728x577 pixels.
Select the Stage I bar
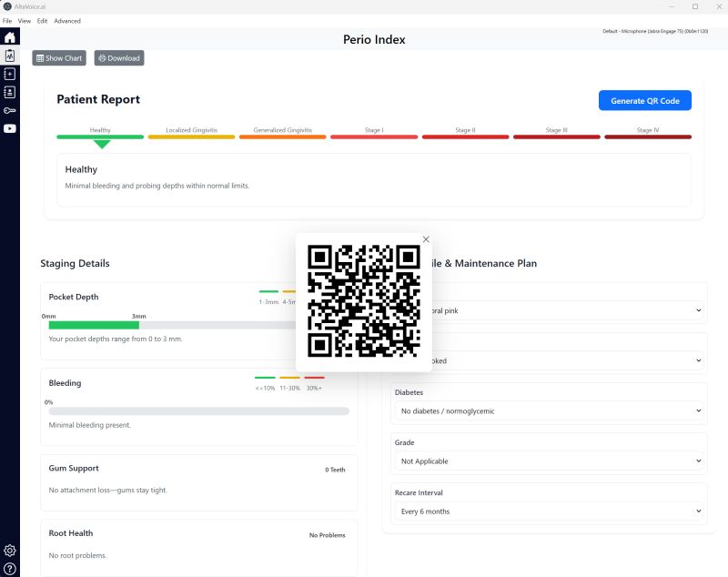374,137
